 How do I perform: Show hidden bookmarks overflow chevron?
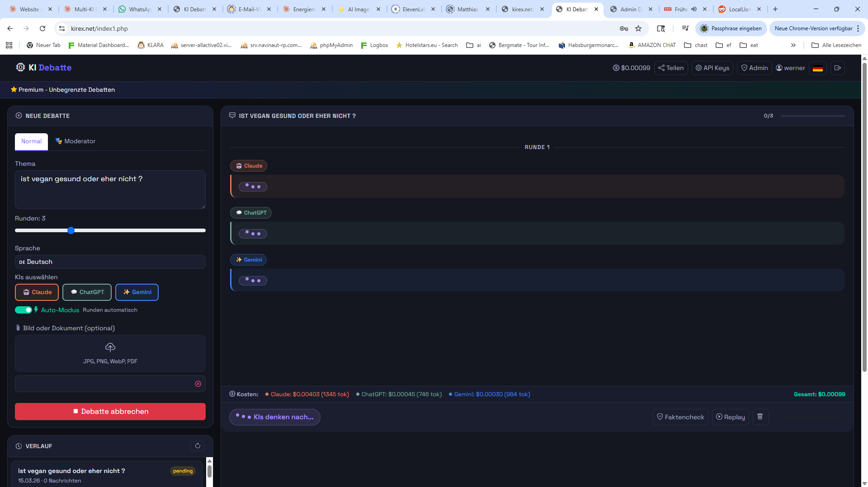[793, 45]
